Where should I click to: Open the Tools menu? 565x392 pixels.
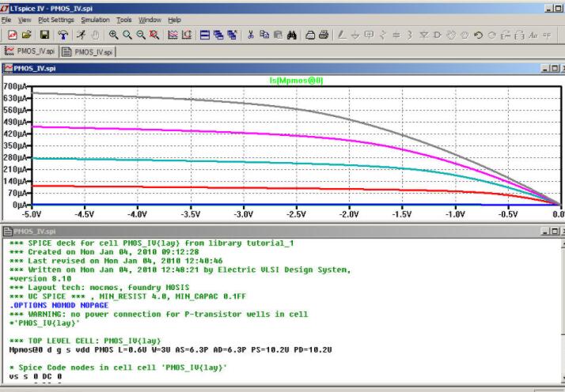pyautogui.click(x=124, y=19)
